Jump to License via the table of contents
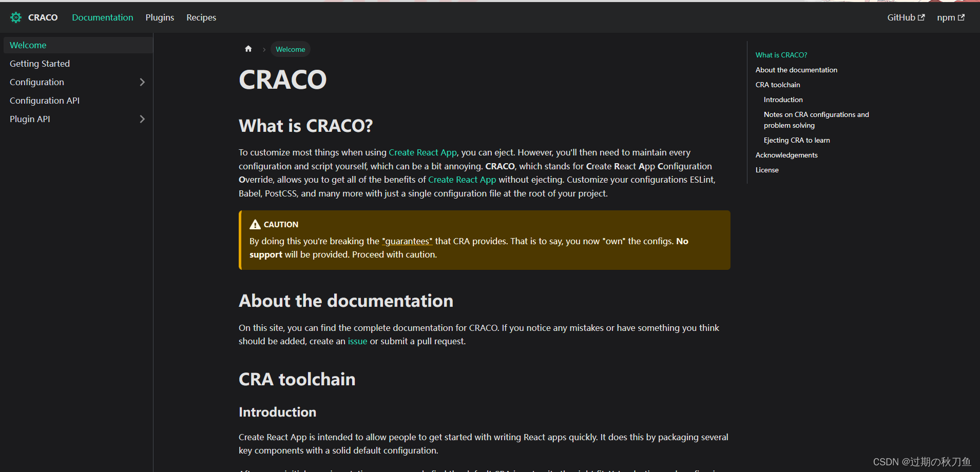 [x=766, y=169]
